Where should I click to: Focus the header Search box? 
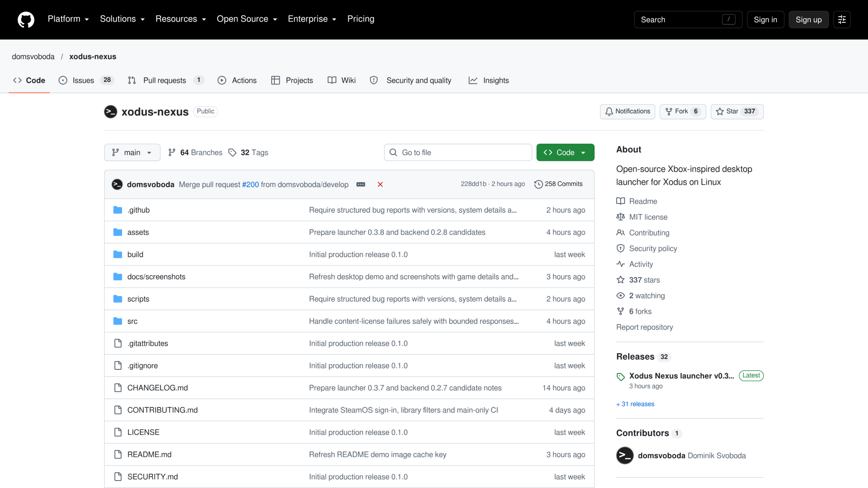pyautogui.click(x=688, y=20)
